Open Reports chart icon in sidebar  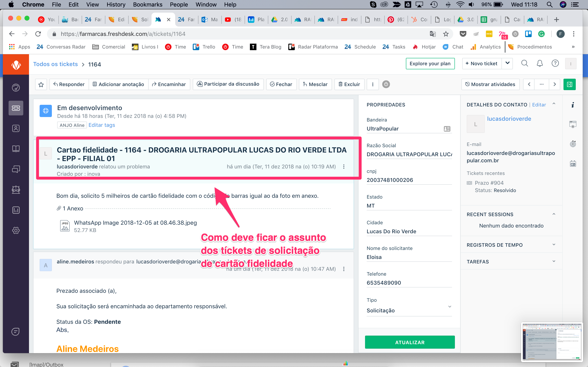point(16,210)
